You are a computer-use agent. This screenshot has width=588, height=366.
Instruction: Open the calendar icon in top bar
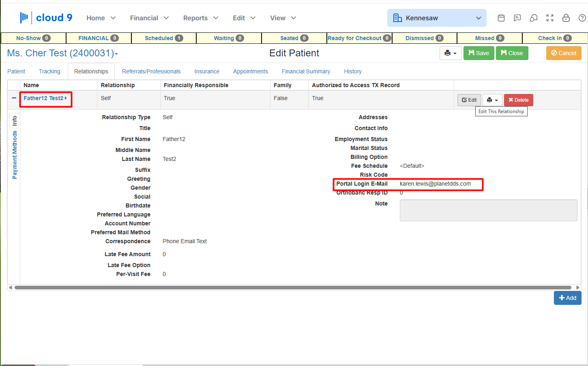point(501,18)
